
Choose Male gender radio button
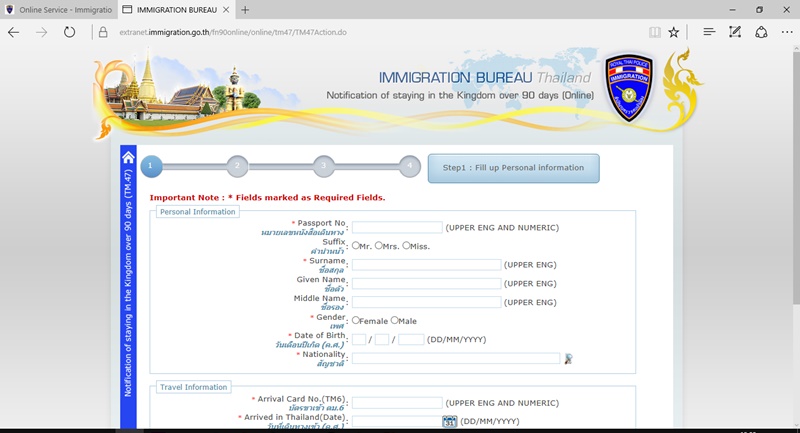394,320
